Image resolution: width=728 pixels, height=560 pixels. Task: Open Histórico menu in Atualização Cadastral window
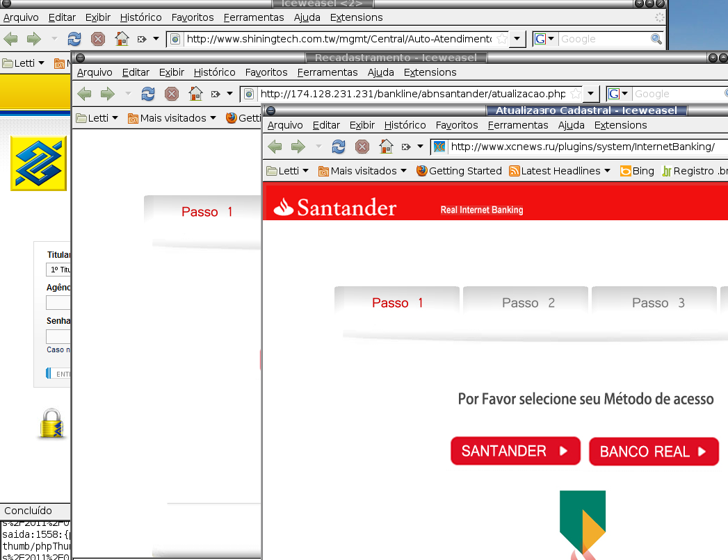pyautogui.click(x=405, y=125)
